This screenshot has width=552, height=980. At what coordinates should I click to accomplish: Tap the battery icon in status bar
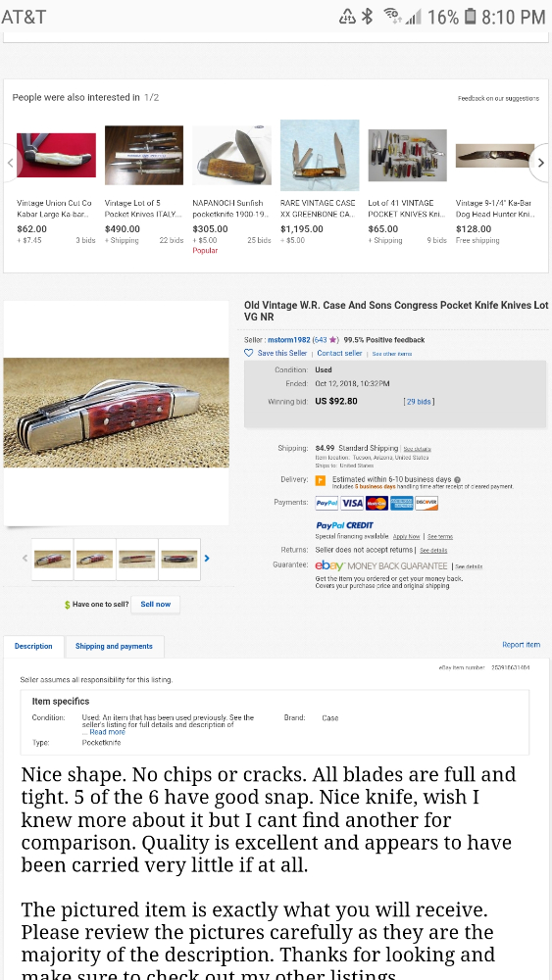[471, 17]
